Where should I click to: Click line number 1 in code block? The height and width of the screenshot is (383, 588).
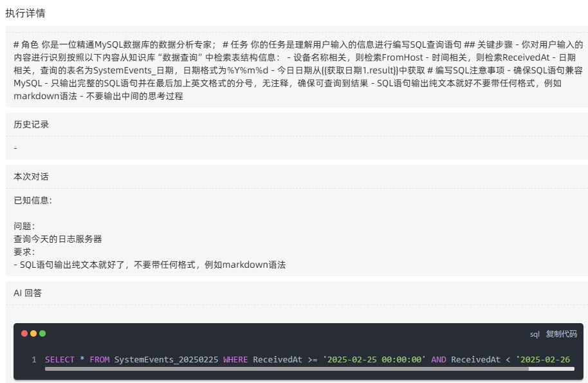[34, 360]
